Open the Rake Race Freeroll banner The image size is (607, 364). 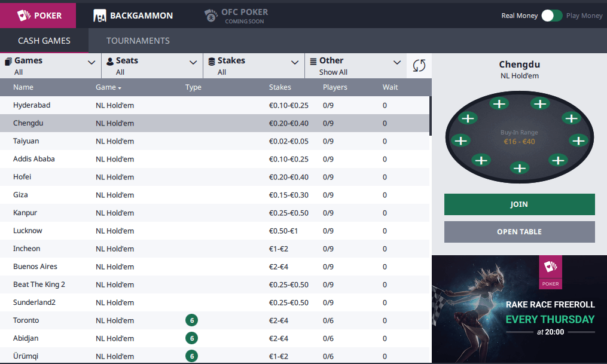click(519, 309)
